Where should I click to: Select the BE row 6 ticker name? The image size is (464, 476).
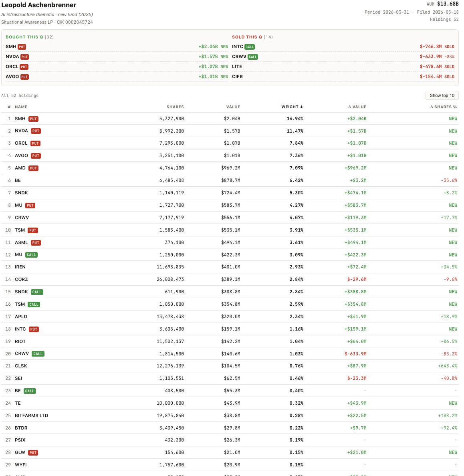pyautogui.click(x=18, y=180)
